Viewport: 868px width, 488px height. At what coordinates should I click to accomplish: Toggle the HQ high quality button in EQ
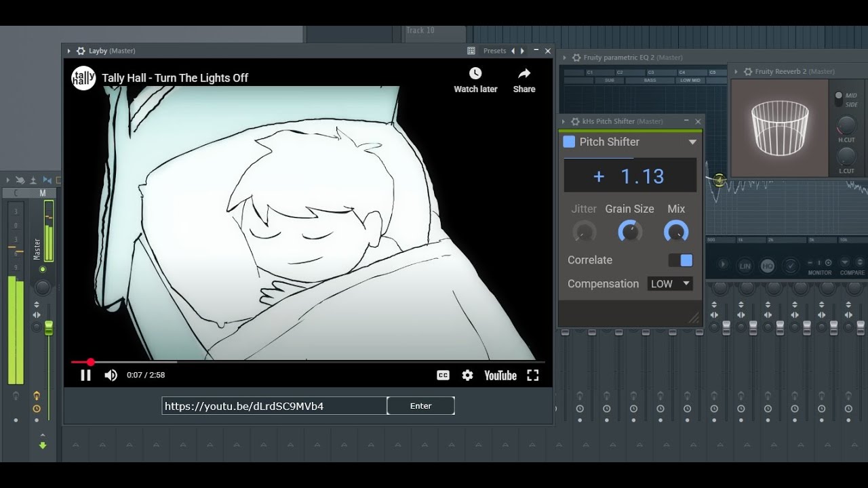coord(767,266)
